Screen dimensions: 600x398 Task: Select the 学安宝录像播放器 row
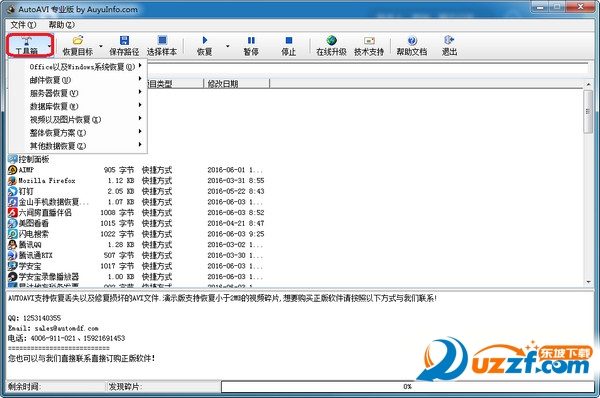click(x=136, y=277)
